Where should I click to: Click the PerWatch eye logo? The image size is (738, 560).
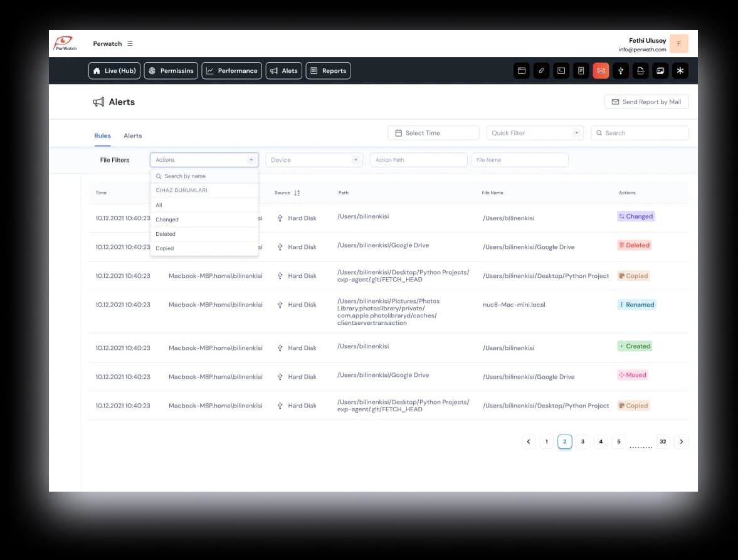[x=65, y=43]
